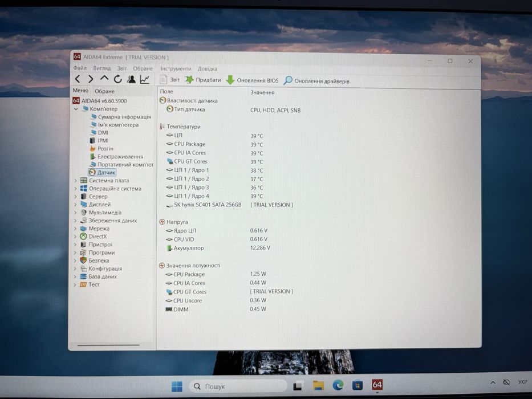This screenshot has width=532, height=399.
Task: Refresh the sensor readings
Action: [x=117, y=79]
